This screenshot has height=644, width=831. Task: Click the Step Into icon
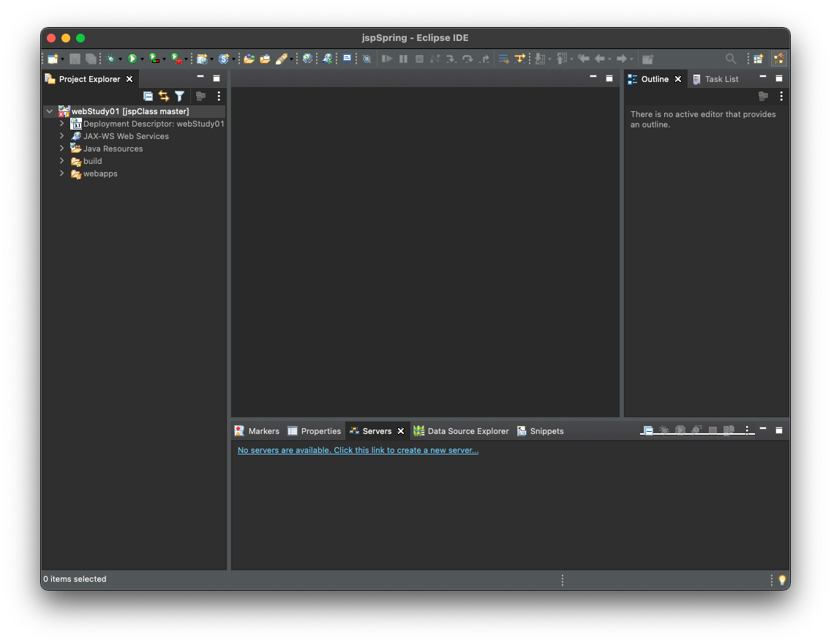pyautogui.click(x=451, y=59)
